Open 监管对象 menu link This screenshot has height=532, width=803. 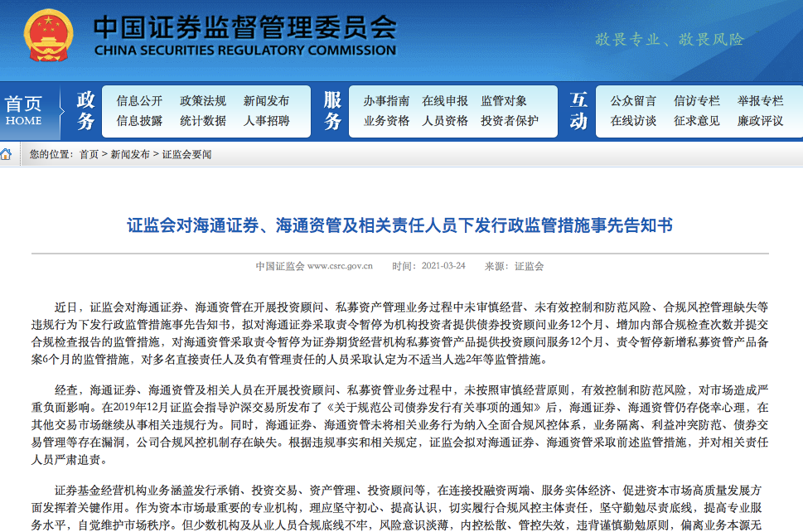(503, 101)
